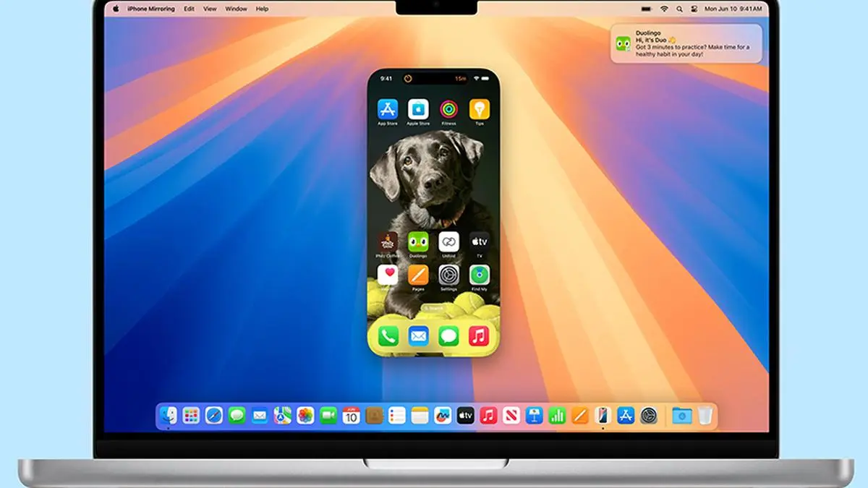Launch News from the Dock

511,415
